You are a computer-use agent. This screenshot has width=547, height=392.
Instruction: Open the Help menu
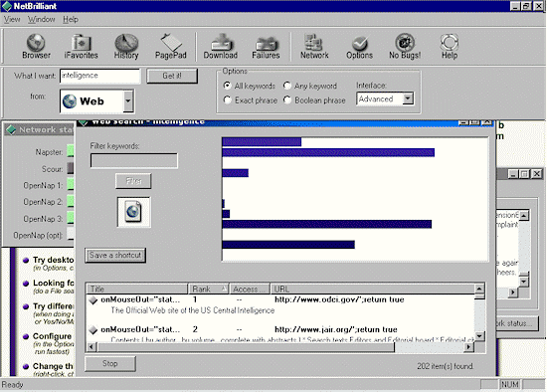tap(71, 20)
